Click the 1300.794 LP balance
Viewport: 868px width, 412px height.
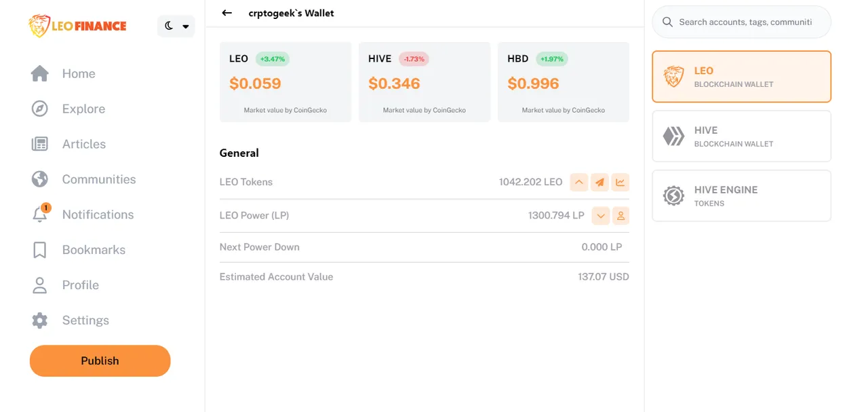pos(556,216)
